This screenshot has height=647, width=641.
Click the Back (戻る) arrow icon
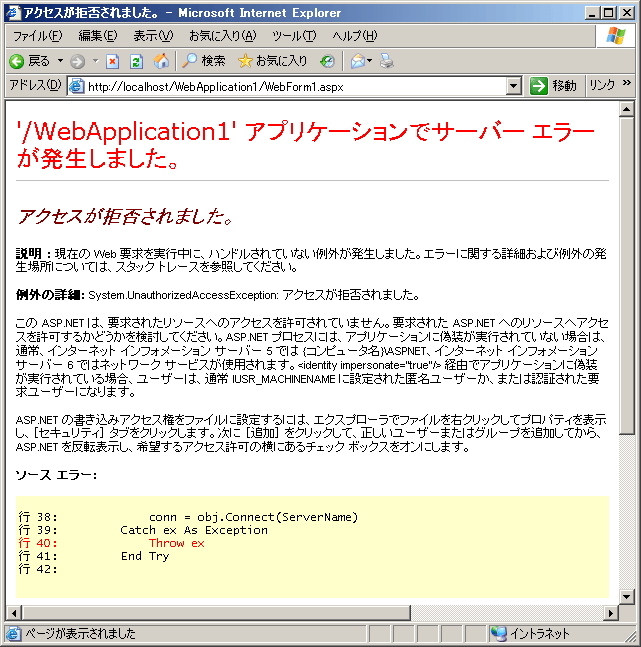[x=17, y=61]
